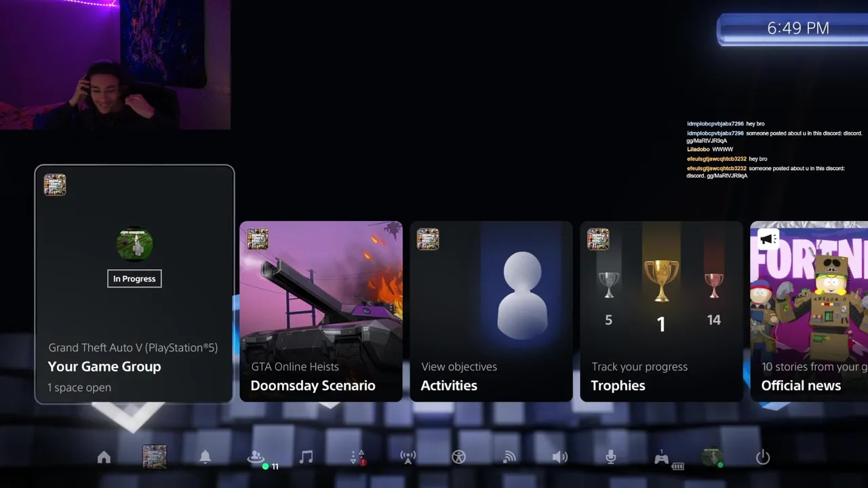The image size is (868, 488).
Task: Click GTA icon on Trophies card
Action: click(598, 239)
